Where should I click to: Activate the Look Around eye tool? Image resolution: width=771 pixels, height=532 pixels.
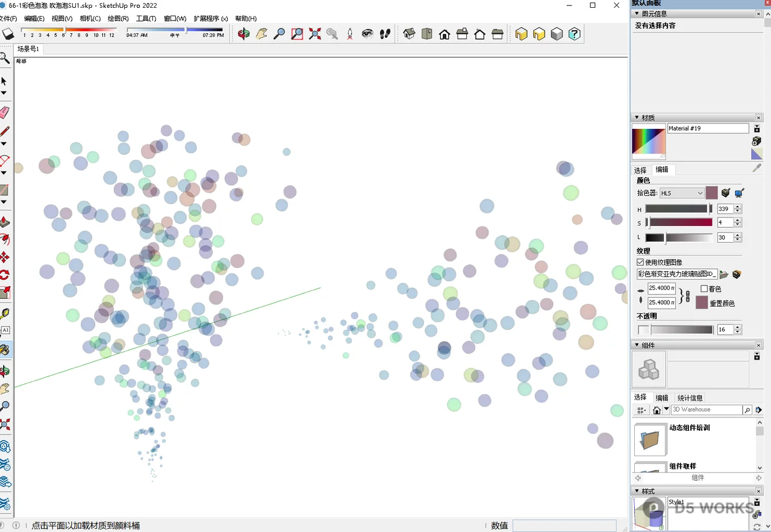tap(367, 34)
